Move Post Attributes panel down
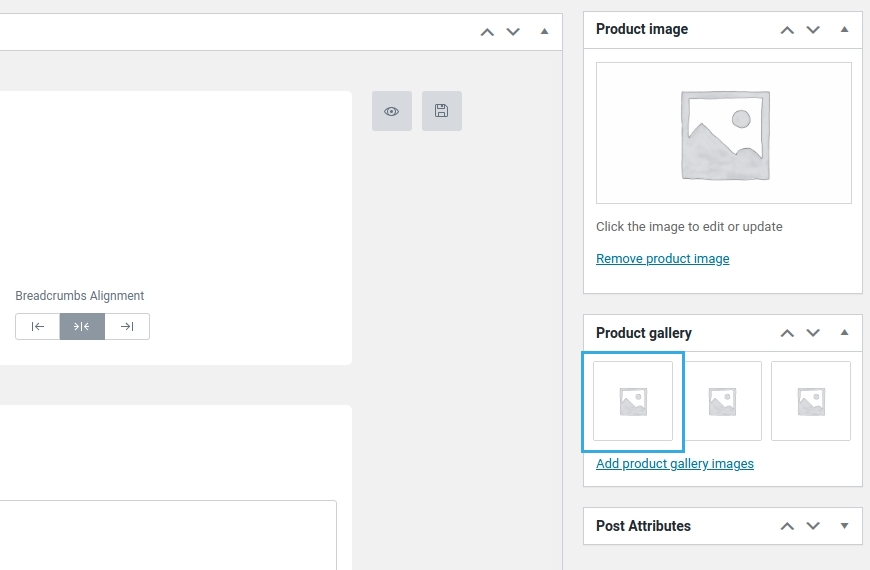The width and height of the screenshot is (870, 570). (x=813, y=526)
